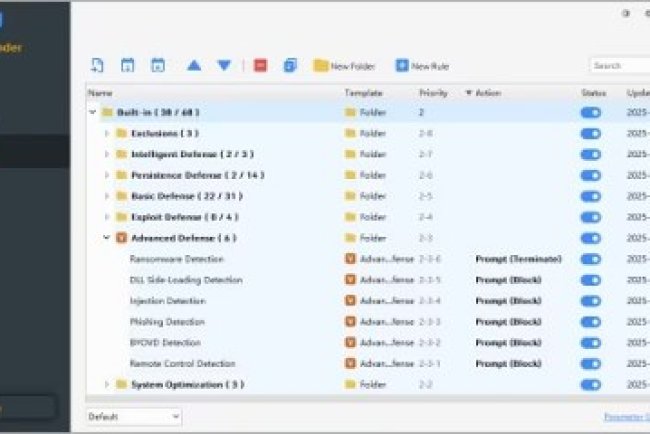This screenshot has width=650, height=434.
Task: Collapse the Built-in tree node
Action: coord(93,112)
